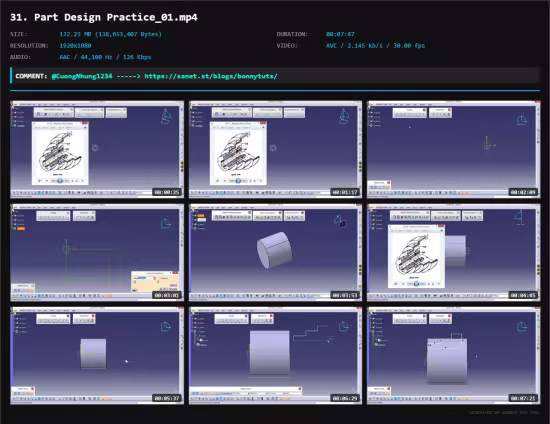The image size is (550, 424).
Task: View the frame stamped 00:06:29
Action: tap(275, 356)
